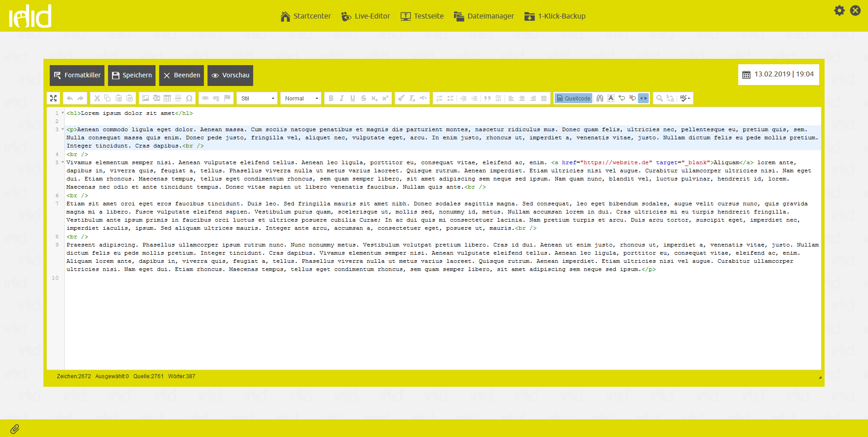Screen dimensions: 868x437
Task: Click the remove format Tx icon
Action: 412,98
